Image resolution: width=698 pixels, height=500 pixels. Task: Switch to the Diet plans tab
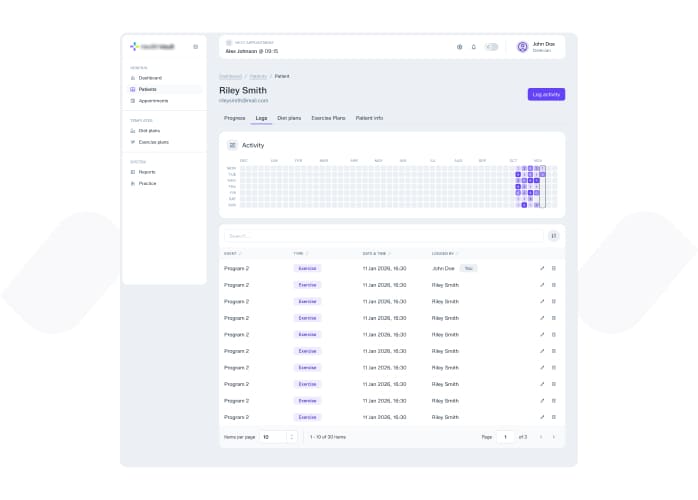289,118
